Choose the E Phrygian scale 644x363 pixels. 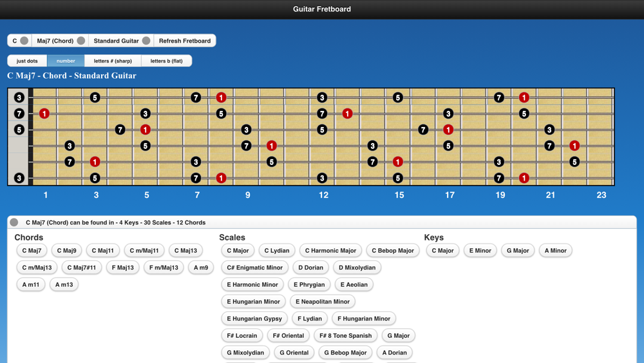(309, 284)
